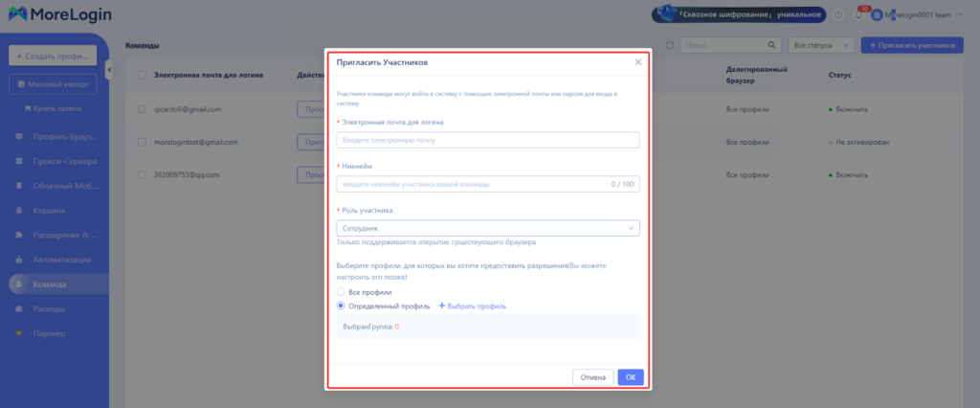Image resolution: width=980 pixels, height=408 pixels.
Task: Click the upload arrow icon in header
Action: (838, 15)
